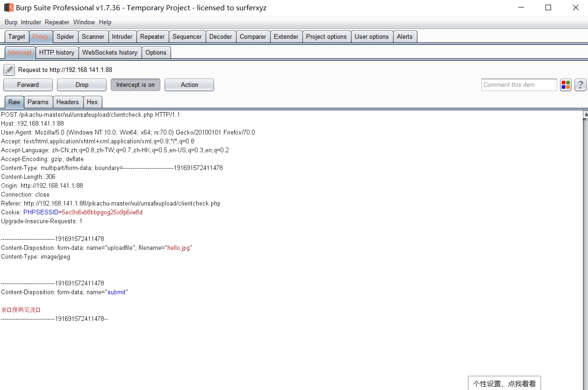Click the POST request line text
588x390 pixels.
[x=91, y=114]
